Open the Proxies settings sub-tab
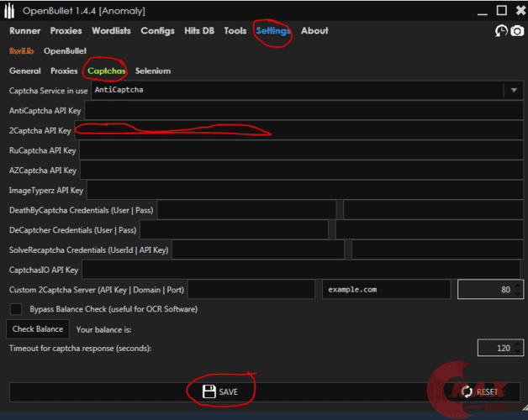Viewport: 528px width, 420px height. pos(64,71)
